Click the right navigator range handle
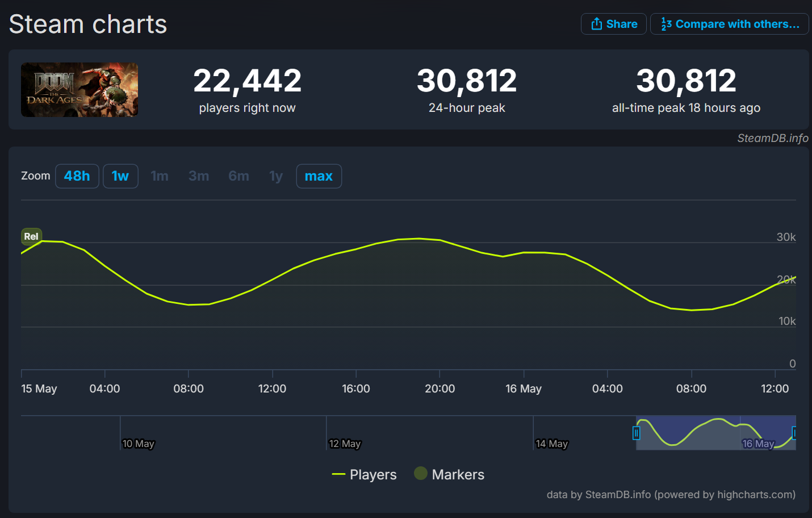Viewport: 812px width, 518px height. coord(794,433)
